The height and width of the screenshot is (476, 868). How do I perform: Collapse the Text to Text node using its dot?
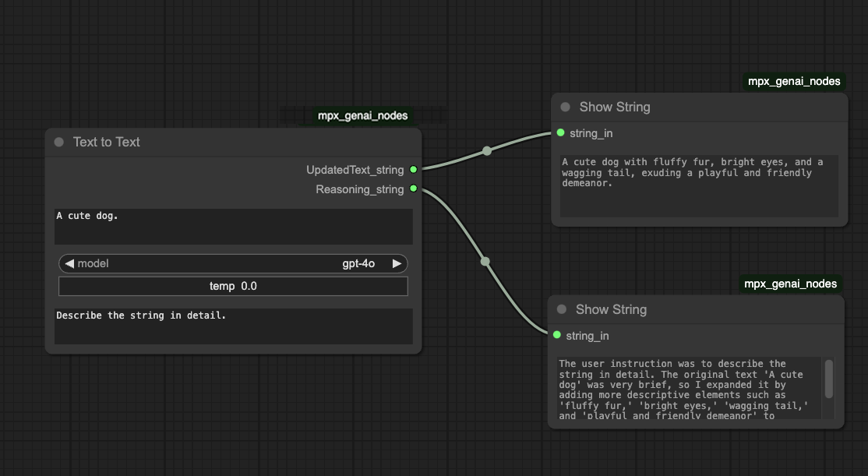coord(58,143)
